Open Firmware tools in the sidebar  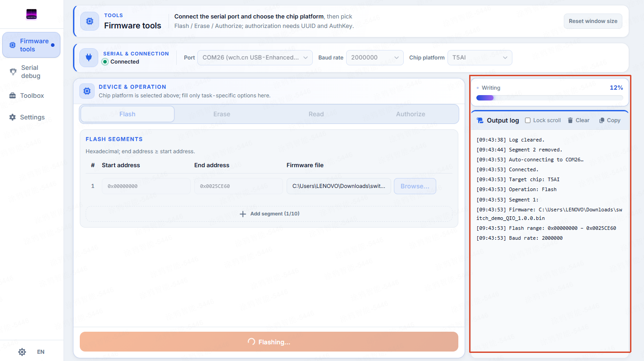tap(31, 45)
